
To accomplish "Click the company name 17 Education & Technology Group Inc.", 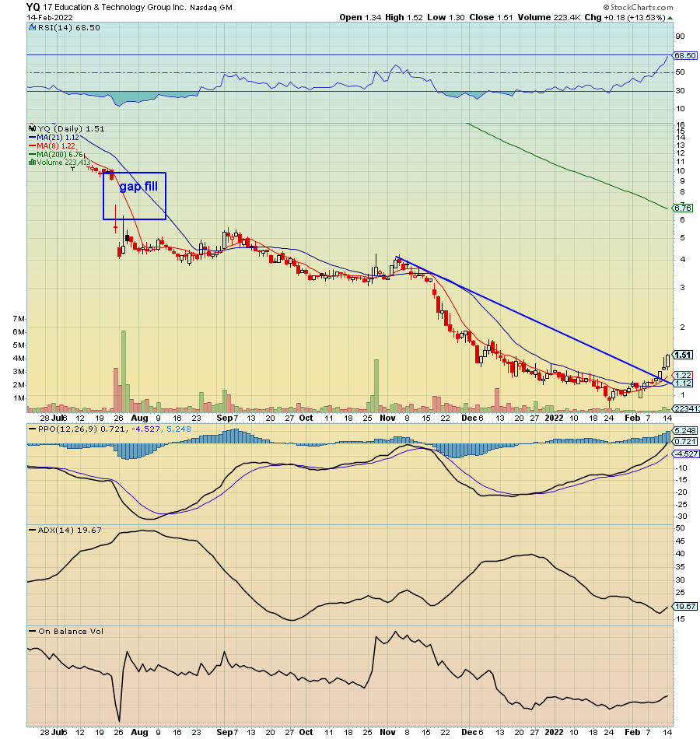I will click(x=114, y=8).
